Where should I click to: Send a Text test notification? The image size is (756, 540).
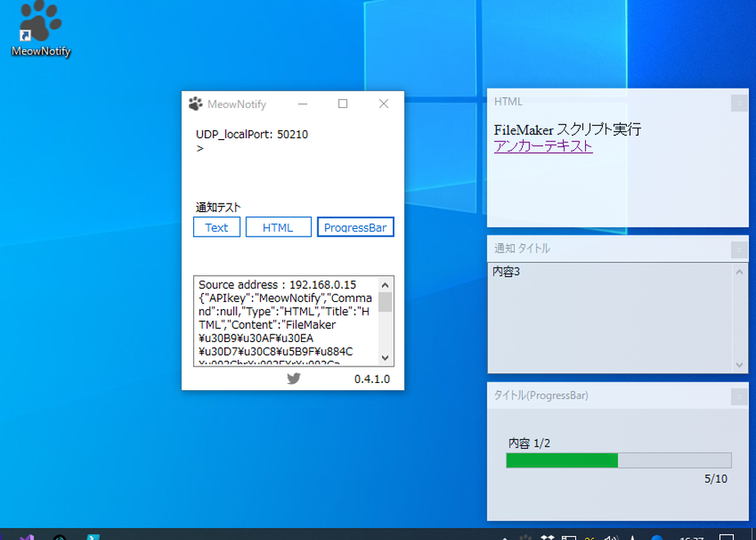click(217, 227)
